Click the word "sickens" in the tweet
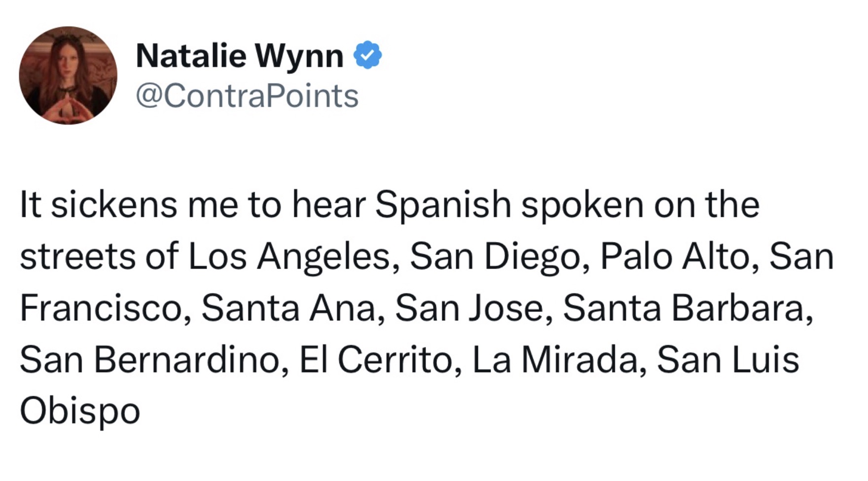The image size is (868, 481). [x=114, y=205]
